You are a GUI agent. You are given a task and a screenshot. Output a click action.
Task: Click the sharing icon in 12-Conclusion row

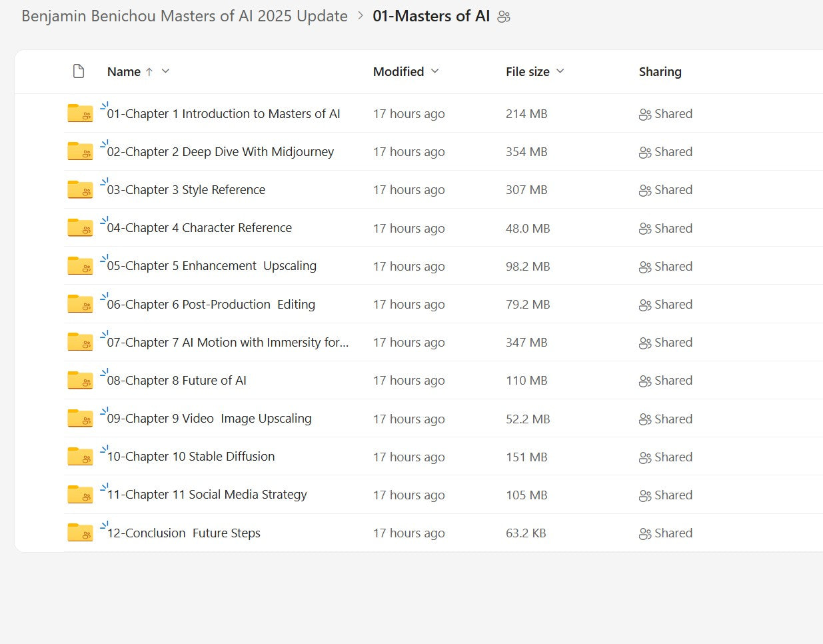coord(644,534)
